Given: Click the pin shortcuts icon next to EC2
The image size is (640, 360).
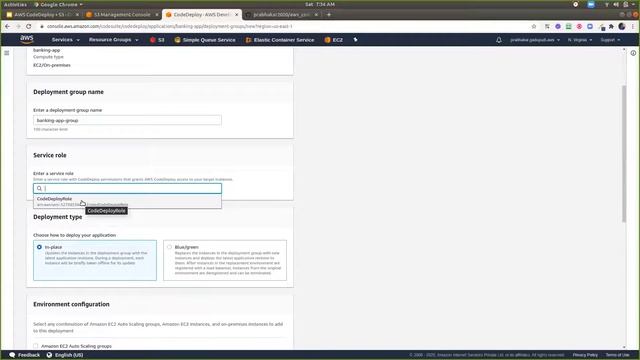Looking at the screenshot, I should click(356, 40).
